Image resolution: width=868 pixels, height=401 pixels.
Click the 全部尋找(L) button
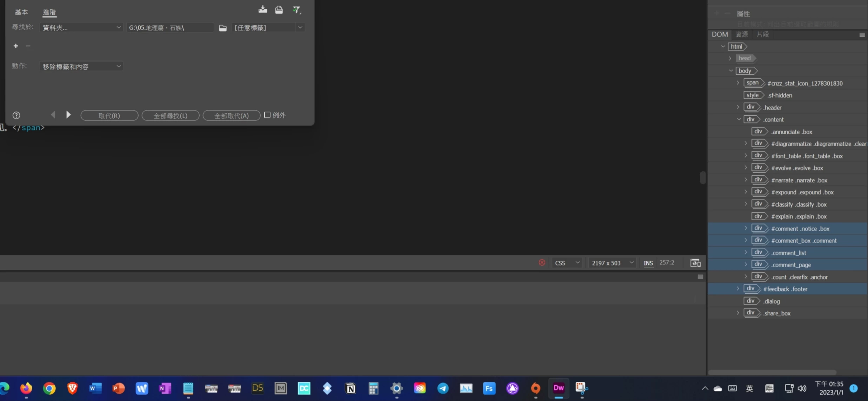click(171, 115)
